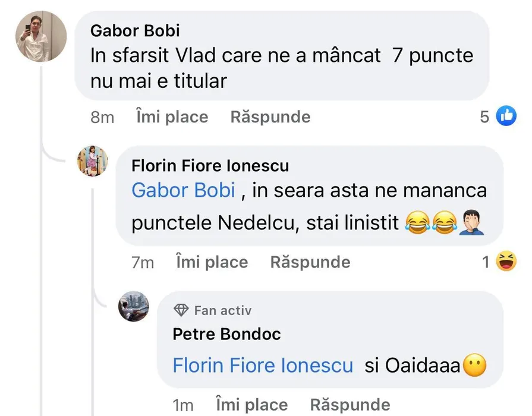Like Petre Bondoc's reply with Îmi place
Screen dimensions: 532x416
coord(251,405)
